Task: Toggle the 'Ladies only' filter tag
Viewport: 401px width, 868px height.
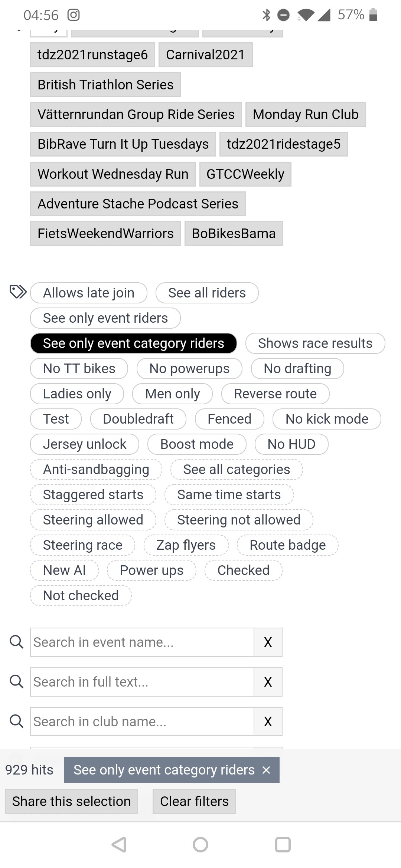Action: pos(77,394)
